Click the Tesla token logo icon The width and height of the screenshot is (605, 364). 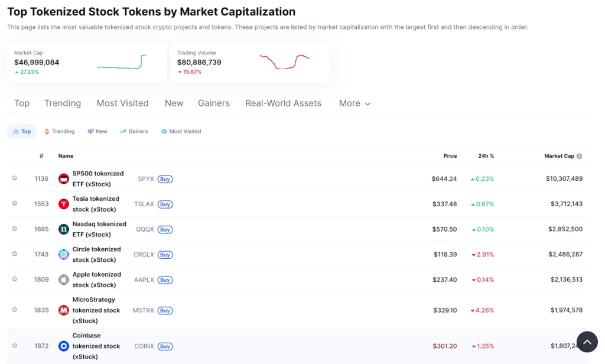pos(64,204)
